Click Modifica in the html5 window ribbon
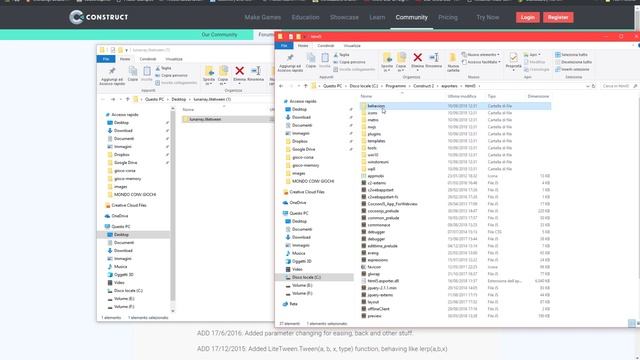The width and height of the screenshot is (640, 360). [x=534, y=62]
